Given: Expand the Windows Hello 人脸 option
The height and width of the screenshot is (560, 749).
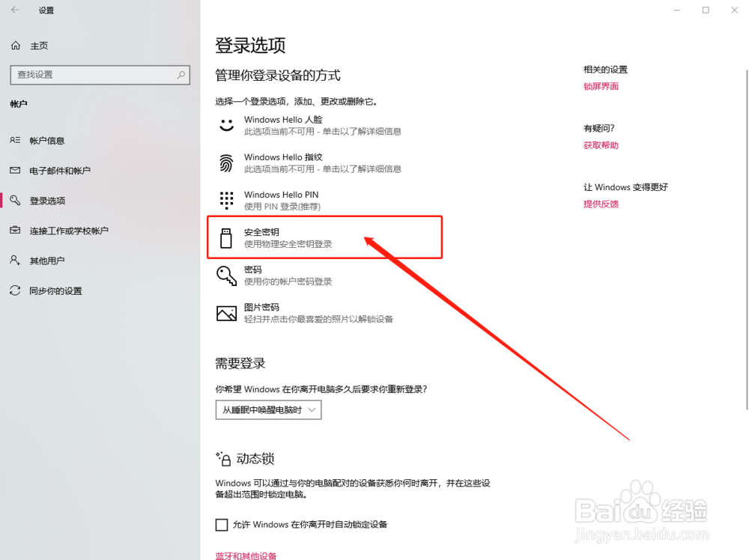Looking at the screenshot, I should (x=325, y=125).
